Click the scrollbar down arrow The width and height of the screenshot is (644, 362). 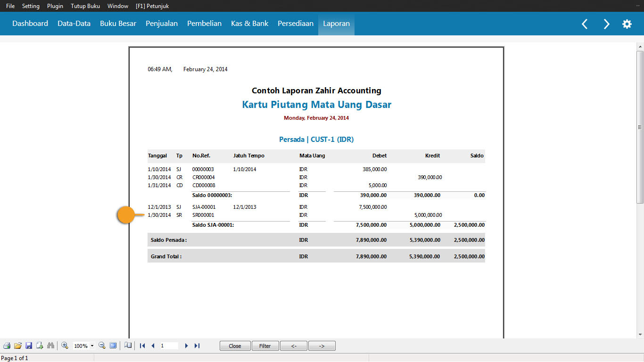(640, 334)
